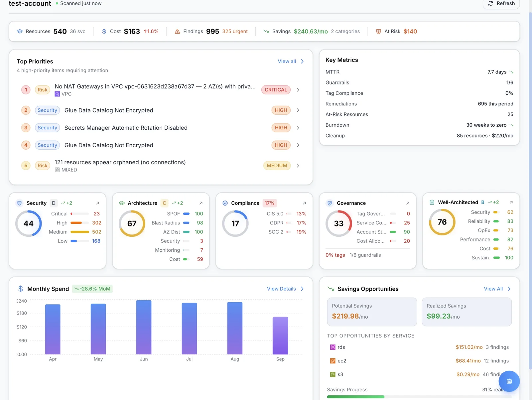The image size is (532, 400).
Task: Click the Savings trend-down icon
Action: click(x=266, y=31)
